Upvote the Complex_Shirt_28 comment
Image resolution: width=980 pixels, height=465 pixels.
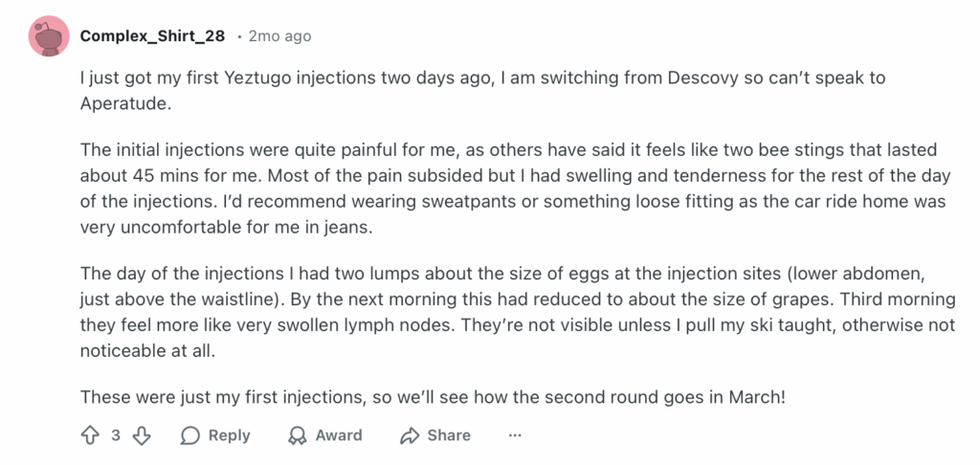pyautogui.click(x=91, y=435)
